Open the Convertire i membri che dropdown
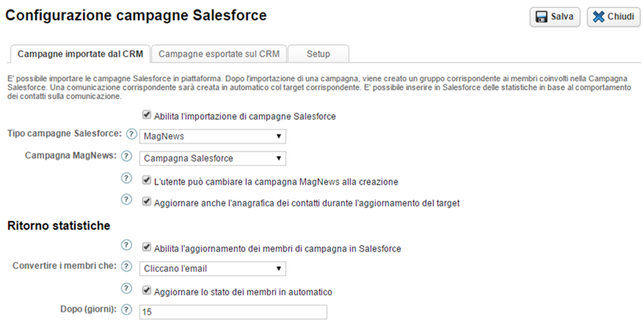The width and height of the screenshot is (644, 328). 213,269
